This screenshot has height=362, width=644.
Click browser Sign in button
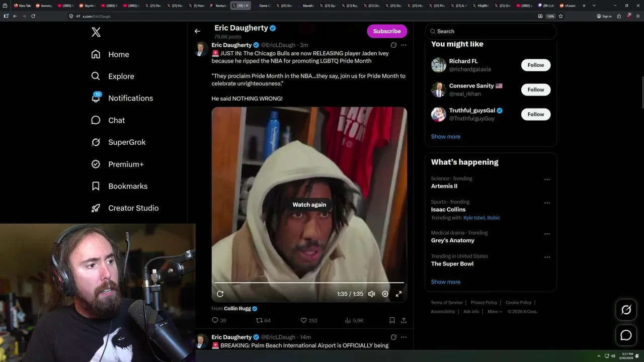click(x=604, y=16)
